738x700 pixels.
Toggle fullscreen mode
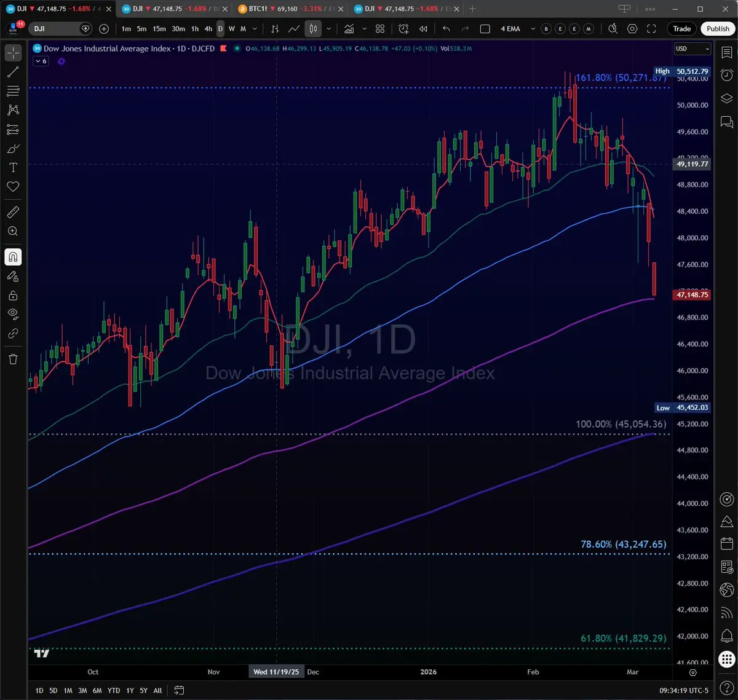[652, 29]
